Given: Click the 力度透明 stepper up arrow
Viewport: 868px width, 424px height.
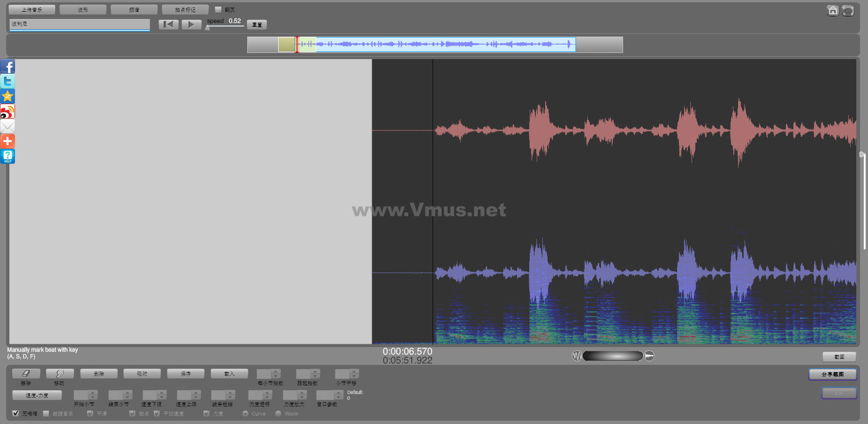Looking at the screenshot, I should pos(267,393).
